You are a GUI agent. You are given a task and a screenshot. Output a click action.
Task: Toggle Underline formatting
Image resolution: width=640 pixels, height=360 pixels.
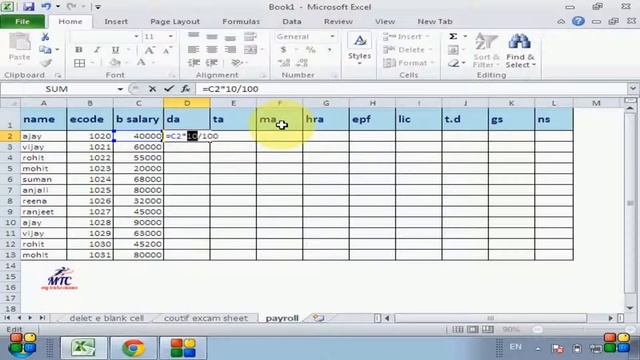tap(116, 50)
